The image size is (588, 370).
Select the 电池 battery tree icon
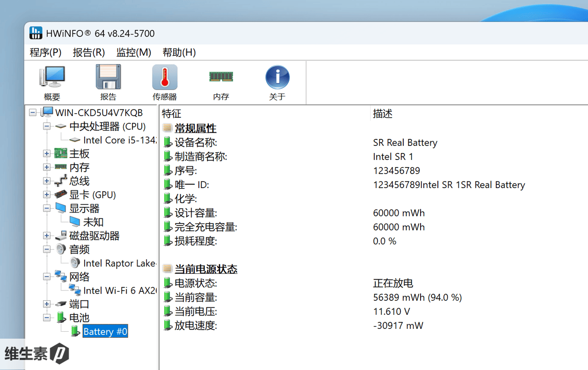click(61, 318)
